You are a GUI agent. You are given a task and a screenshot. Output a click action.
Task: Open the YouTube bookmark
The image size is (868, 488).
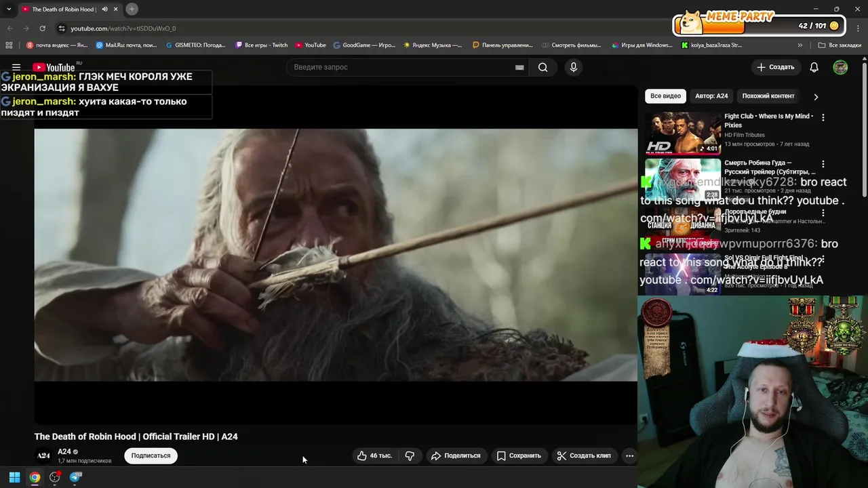311,45
